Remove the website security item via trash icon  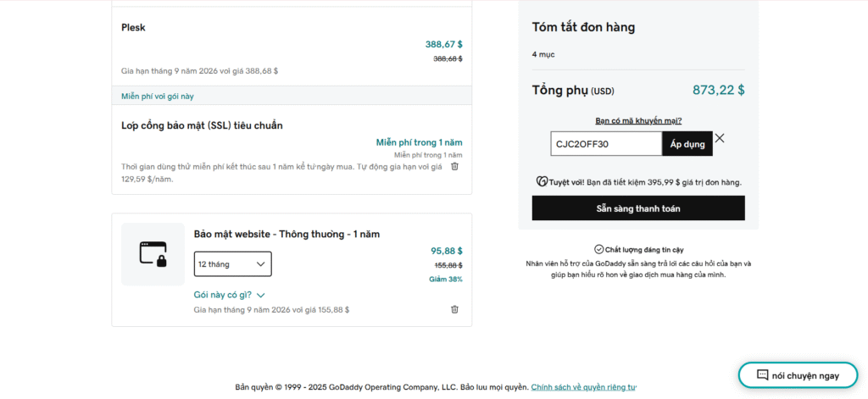tap(454, 310)
